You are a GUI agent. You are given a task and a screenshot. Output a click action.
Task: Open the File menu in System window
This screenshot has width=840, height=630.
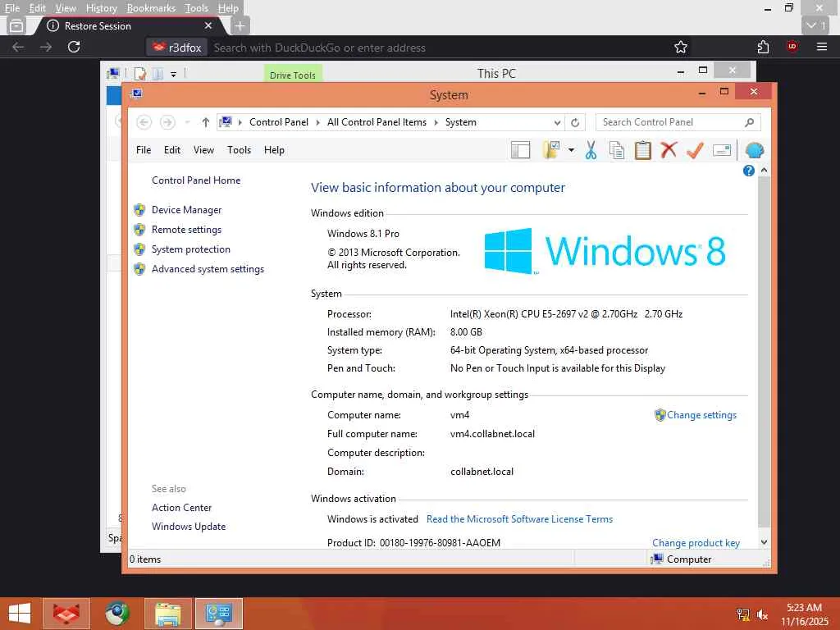click(x=143, y=150)
